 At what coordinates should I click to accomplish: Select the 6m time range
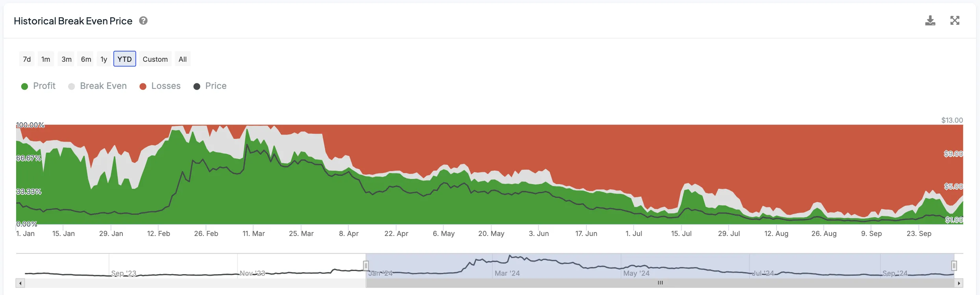(x=86, y=59)
